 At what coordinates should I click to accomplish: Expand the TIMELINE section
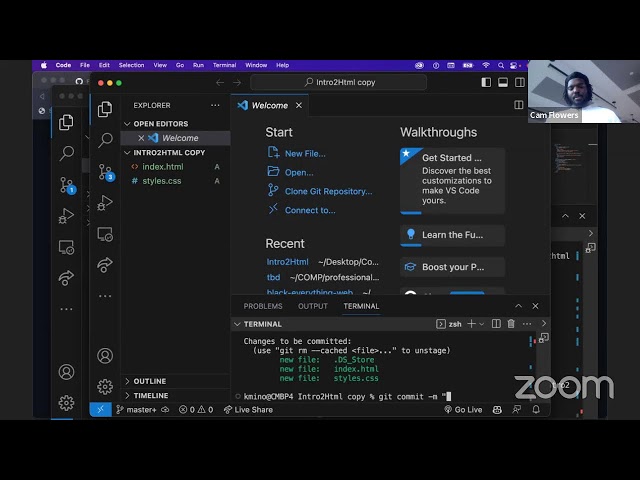[176, 396]
